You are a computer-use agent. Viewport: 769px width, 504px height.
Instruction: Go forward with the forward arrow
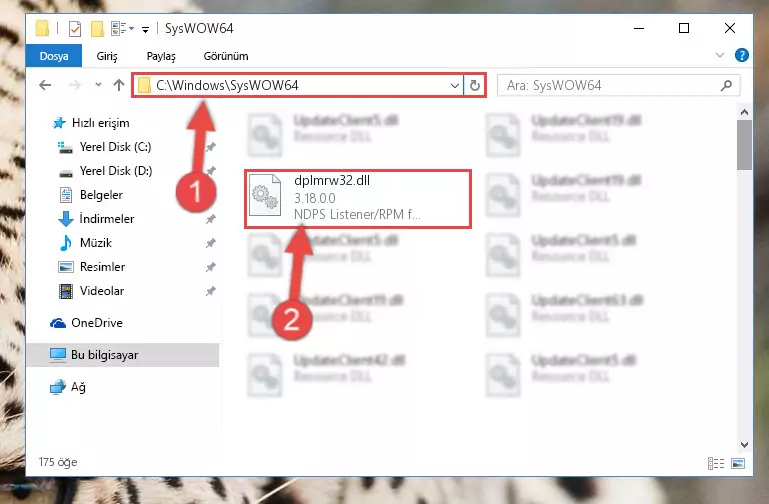point(75,85)
